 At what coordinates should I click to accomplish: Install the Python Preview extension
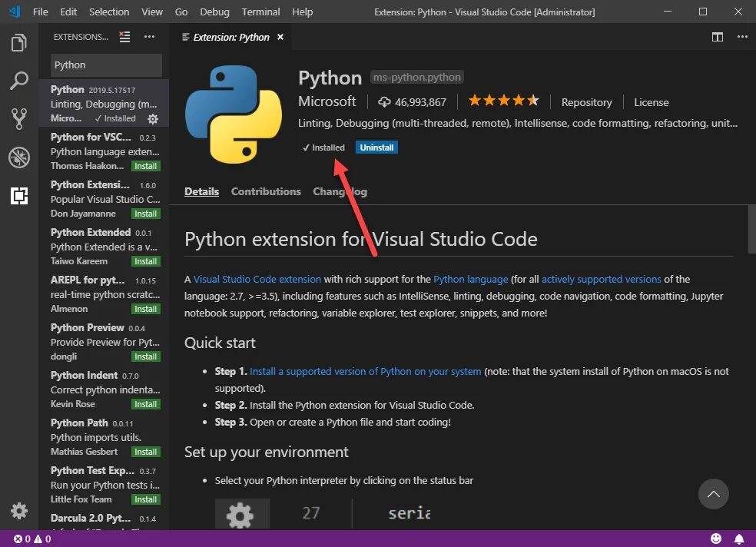145,356
